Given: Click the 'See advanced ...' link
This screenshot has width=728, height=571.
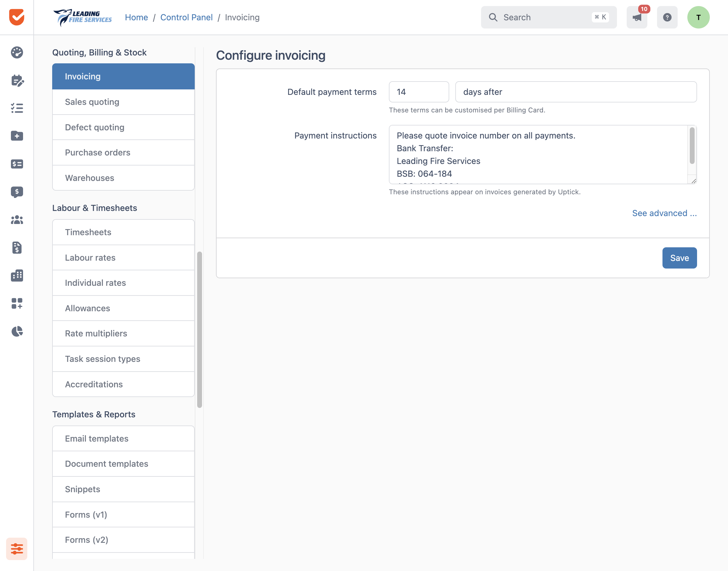Looking at the screenshot, I should coord(664,213).
